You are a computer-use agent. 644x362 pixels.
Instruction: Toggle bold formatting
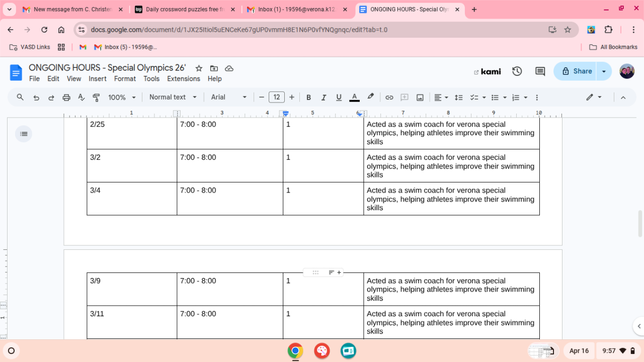(x=308, y=98)
